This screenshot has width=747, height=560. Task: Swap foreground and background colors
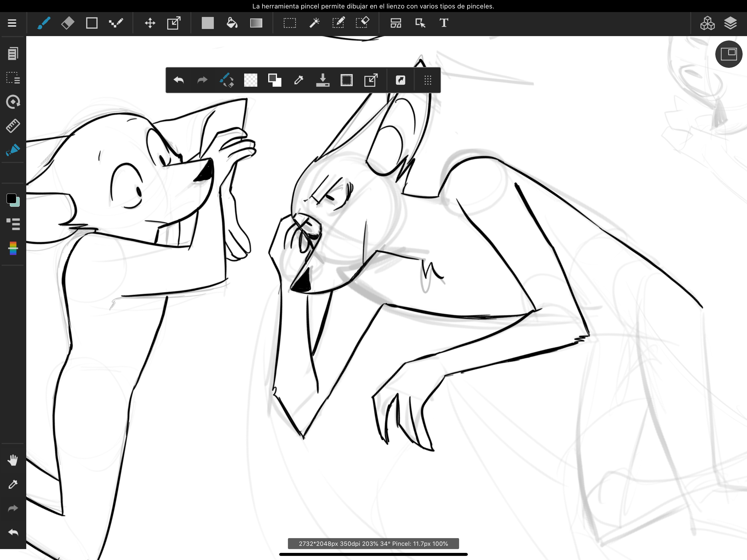point(275,80)
